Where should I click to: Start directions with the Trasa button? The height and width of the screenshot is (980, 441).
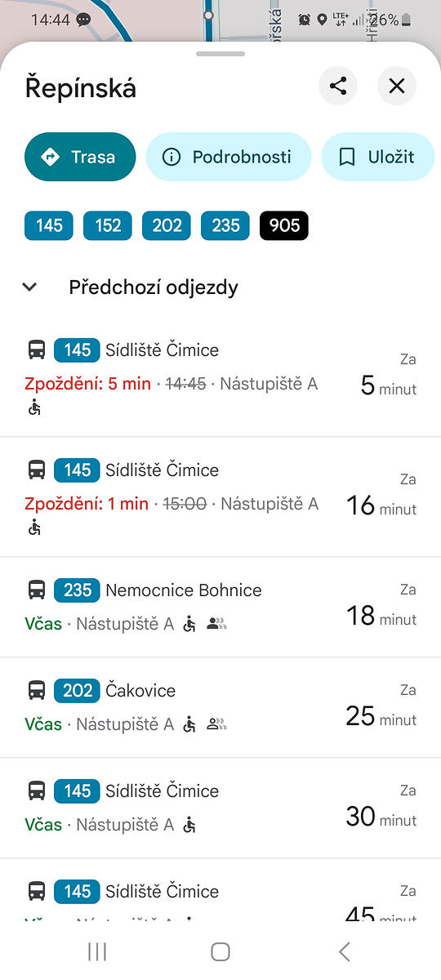tap(80, 157)
